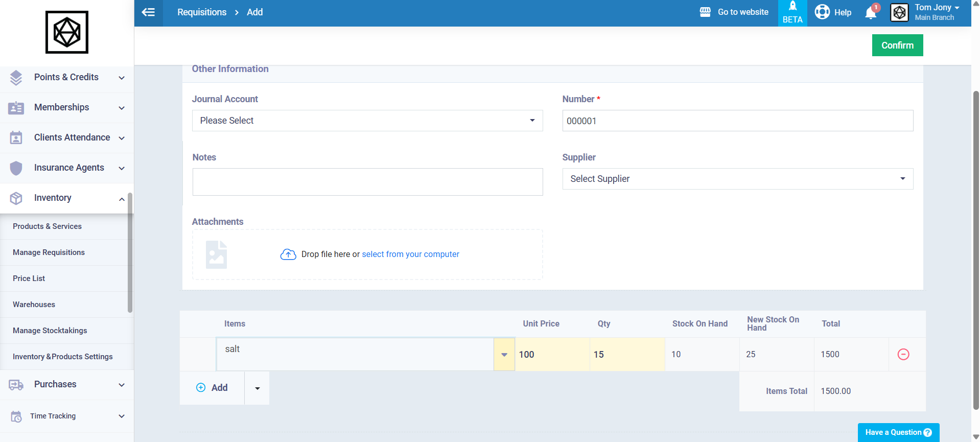This screenshot has height=442, width=980.
Task: Open the Tom Jony user menu
Action: (936, 12)
